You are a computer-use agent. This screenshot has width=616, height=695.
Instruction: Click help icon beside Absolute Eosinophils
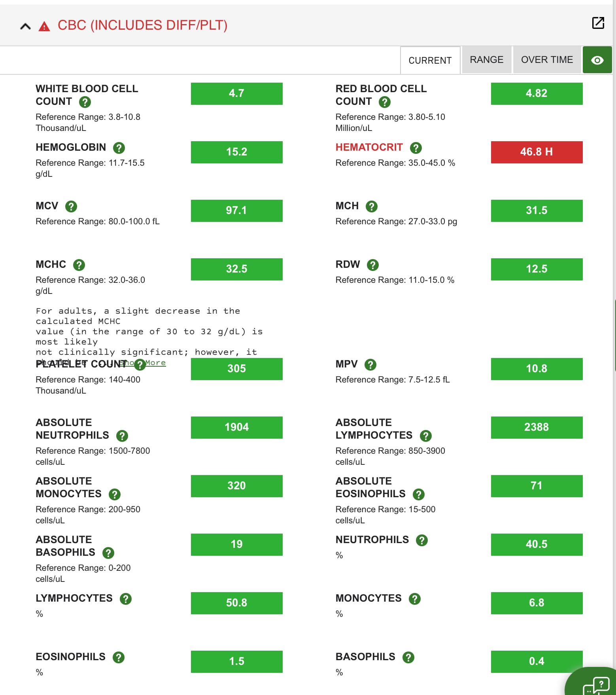(418, 494)
